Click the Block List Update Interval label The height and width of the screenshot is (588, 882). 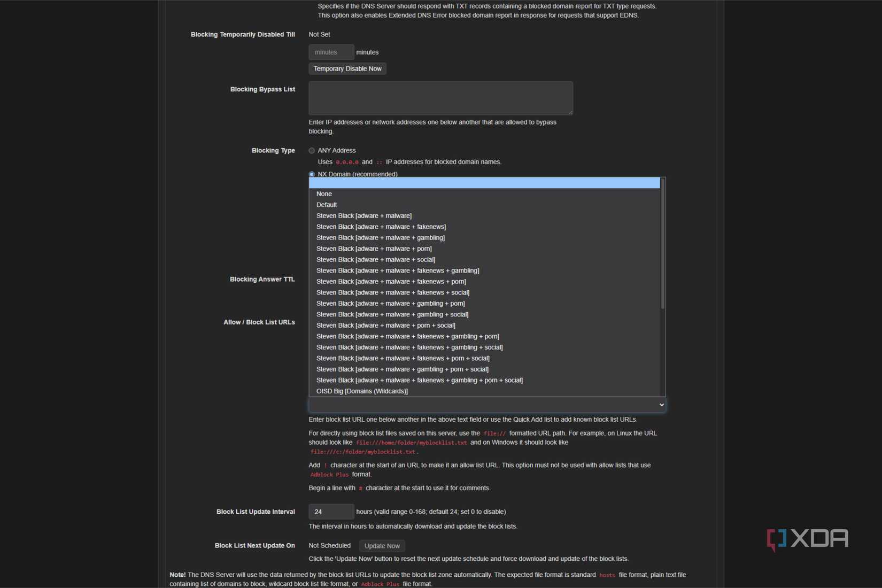tap(256, 512)
